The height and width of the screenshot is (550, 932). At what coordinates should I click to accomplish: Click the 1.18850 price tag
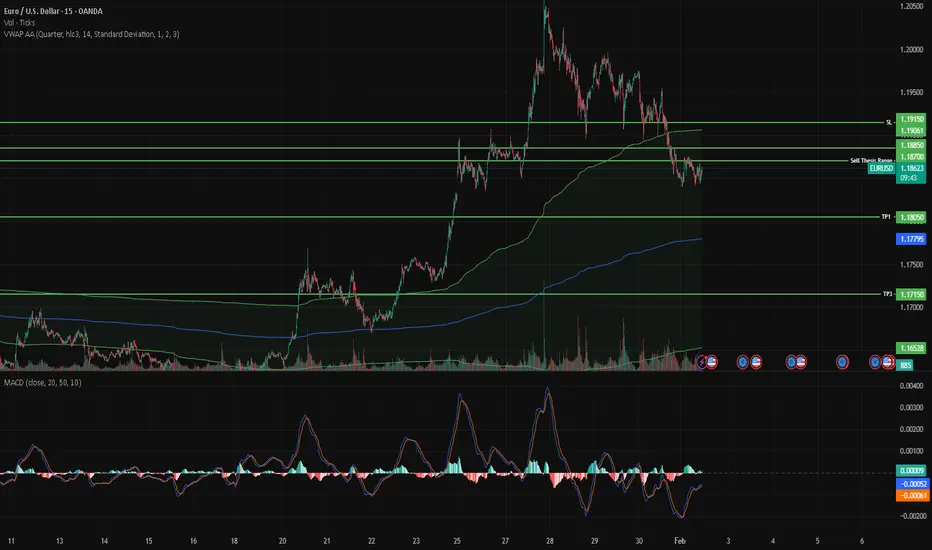tap(911, 145)
